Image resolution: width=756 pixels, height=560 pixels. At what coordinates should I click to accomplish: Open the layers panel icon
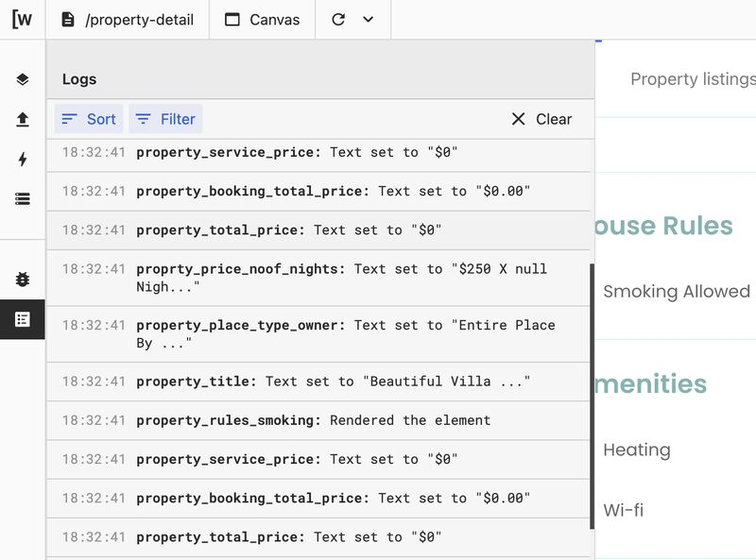(x=22, y=79)
